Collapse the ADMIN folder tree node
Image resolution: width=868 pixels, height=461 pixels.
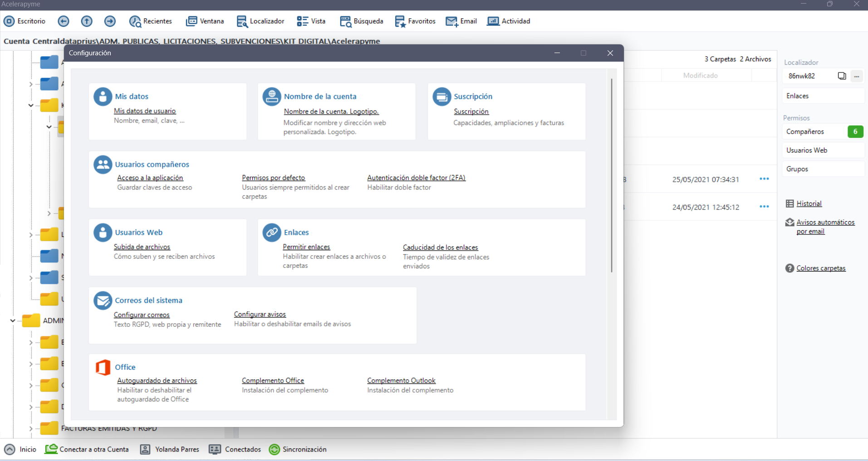click(13, 321)
